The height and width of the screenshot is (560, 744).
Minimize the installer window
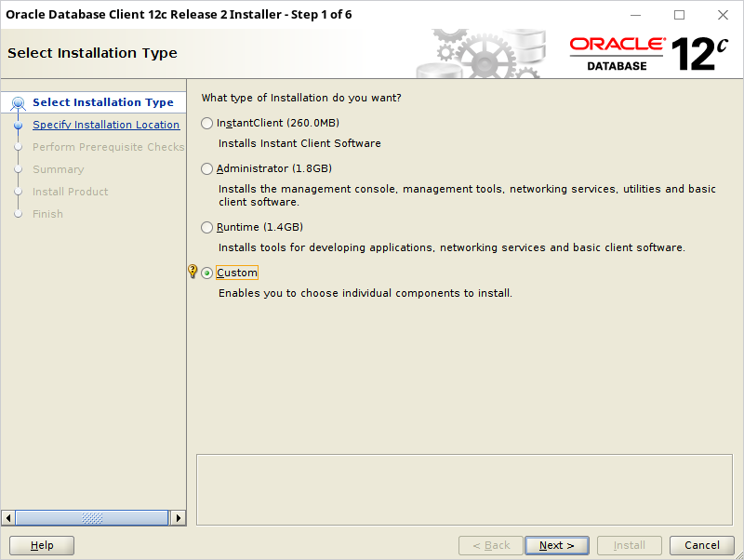[x=635, y=15]
